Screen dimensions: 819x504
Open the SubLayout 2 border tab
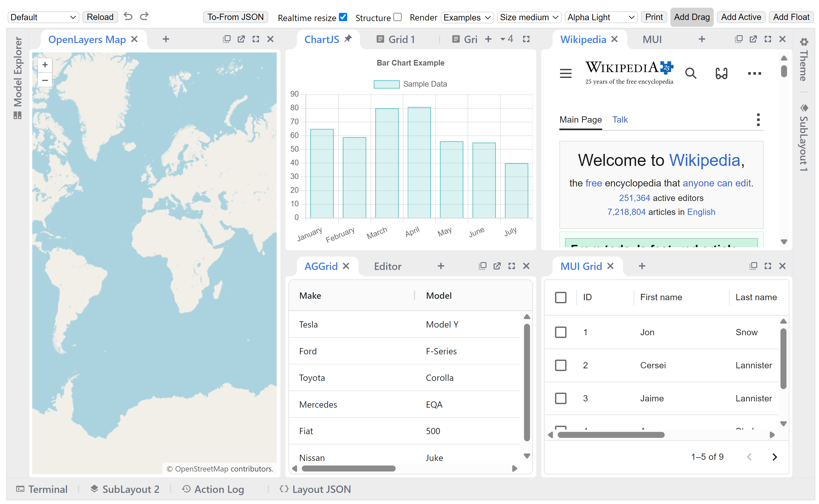click(125, 489)
